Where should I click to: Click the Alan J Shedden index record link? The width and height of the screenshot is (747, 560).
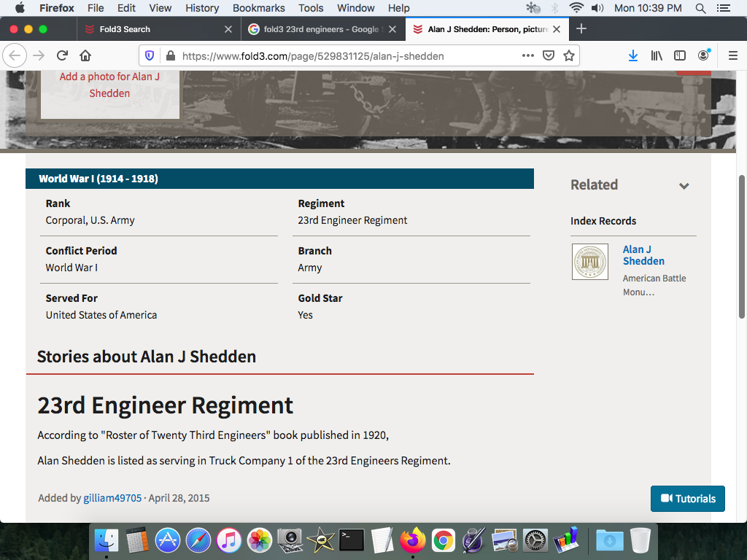point(643,255)
